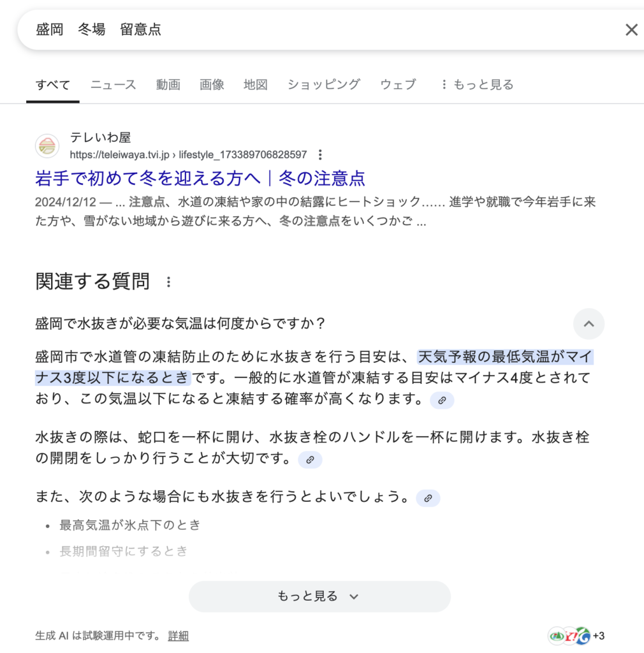Open source link after the 水抜き栓 paragraph
This screenshot has width=644, height=653.
[310, 460]
